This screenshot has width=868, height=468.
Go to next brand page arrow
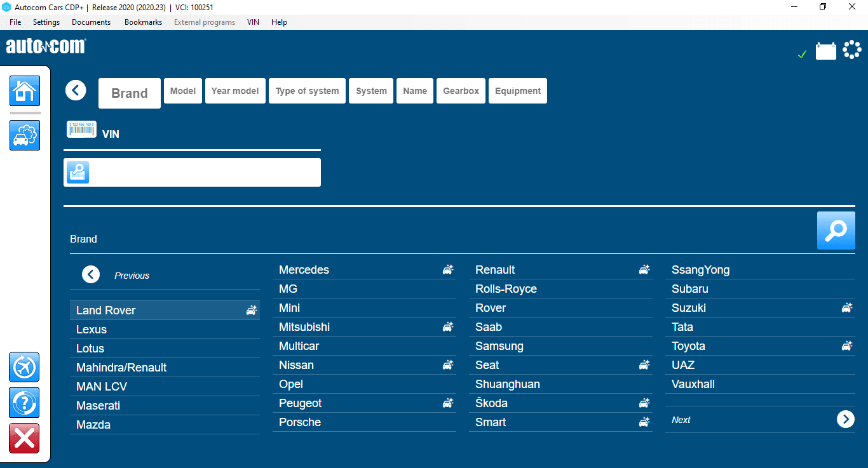pos(845,419)
